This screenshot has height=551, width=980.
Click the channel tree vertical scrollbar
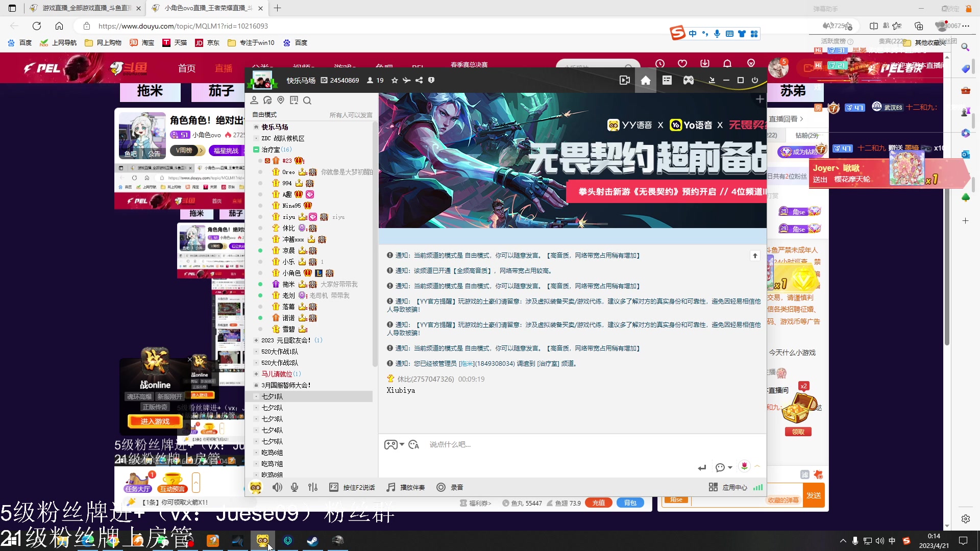pyautogui.click(x=375, y=245)
